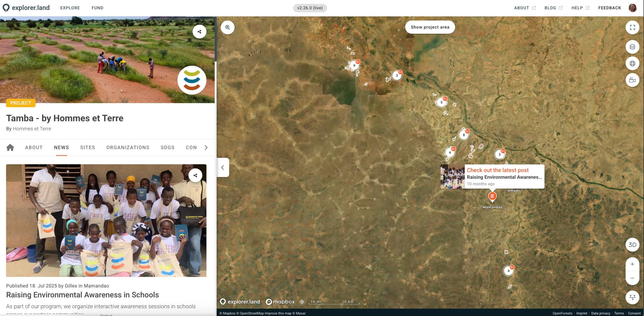Image resolution: width=644 pixels, height=316 pixels.
Task: Open 'Raising Environmental Awareness in Schools' headline
Action: 83,295
